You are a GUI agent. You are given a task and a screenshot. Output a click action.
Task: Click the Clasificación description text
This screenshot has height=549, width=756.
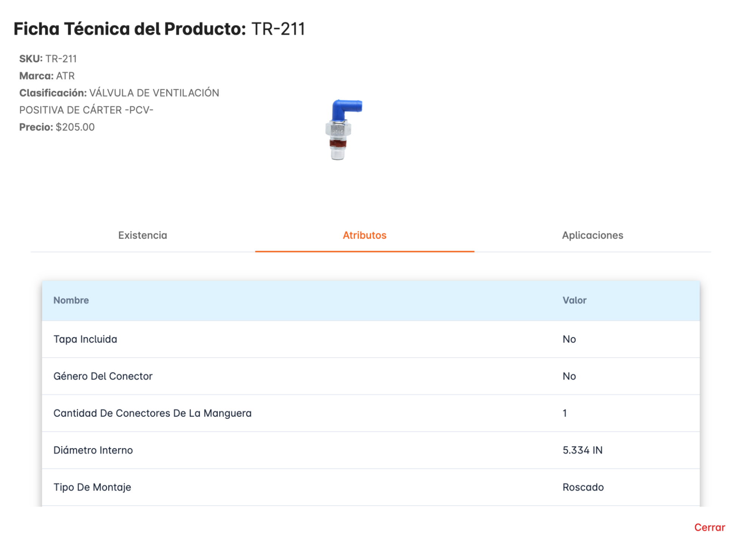pos(119,101)
